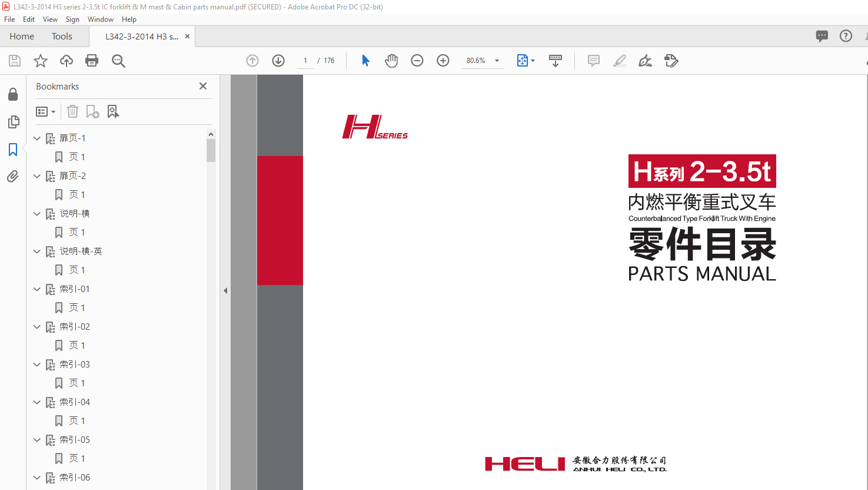Go to previous page arrow
This screenshot has width=868, height=490.
point(252,61)
